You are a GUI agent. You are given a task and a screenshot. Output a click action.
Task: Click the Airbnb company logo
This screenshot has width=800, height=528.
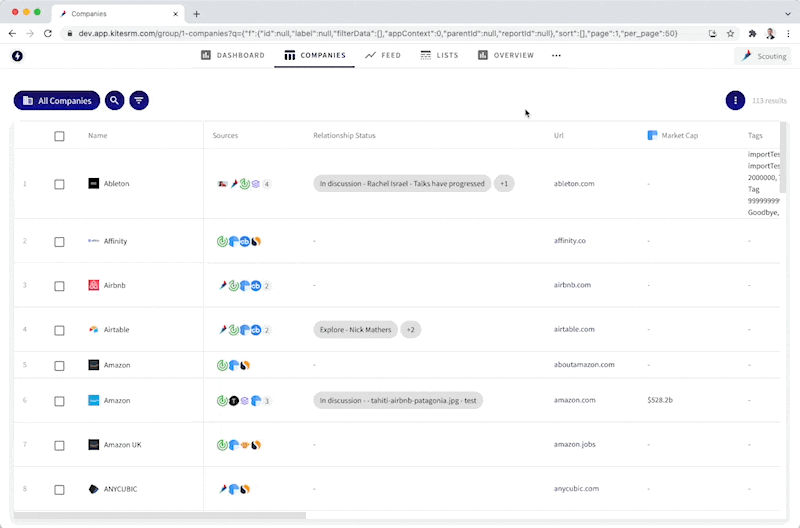coord(94,285)
